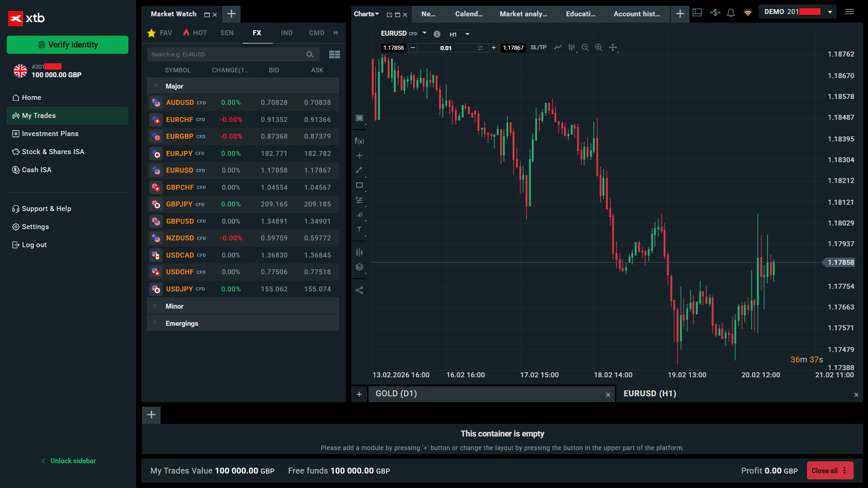Open the layout selector icon in top bar
868x488 pixels.
pos(697,13)
